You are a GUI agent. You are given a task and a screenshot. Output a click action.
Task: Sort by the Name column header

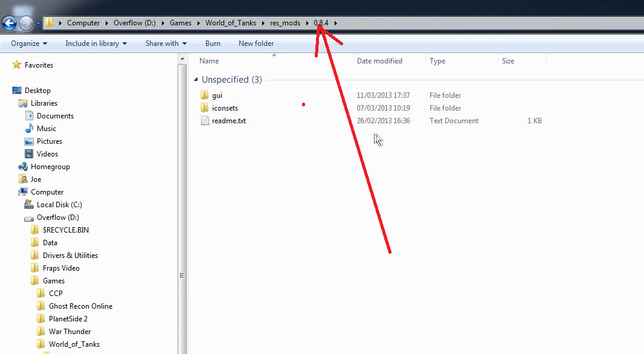tap(209, 61)
